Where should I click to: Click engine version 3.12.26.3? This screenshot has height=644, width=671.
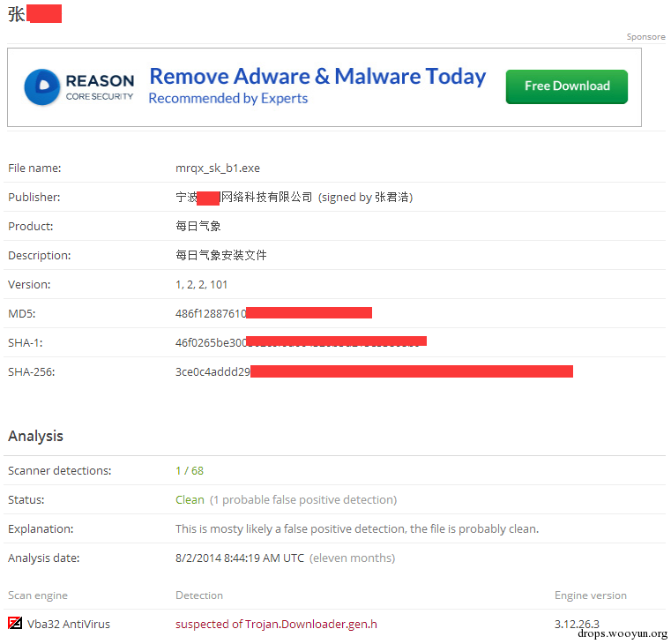click(577, 625)
